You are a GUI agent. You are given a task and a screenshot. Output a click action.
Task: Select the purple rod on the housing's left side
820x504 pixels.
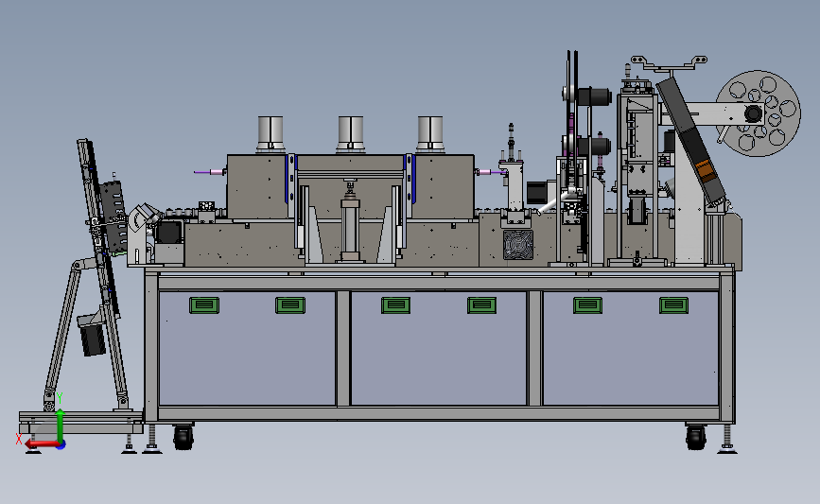tap(209, 171)
